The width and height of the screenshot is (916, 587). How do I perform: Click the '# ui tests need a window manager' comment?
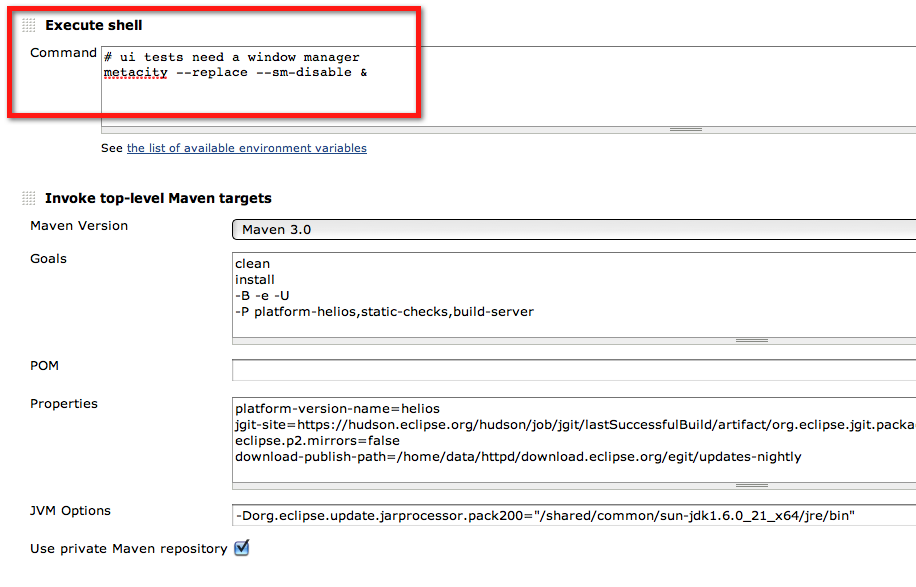(231, 57)
